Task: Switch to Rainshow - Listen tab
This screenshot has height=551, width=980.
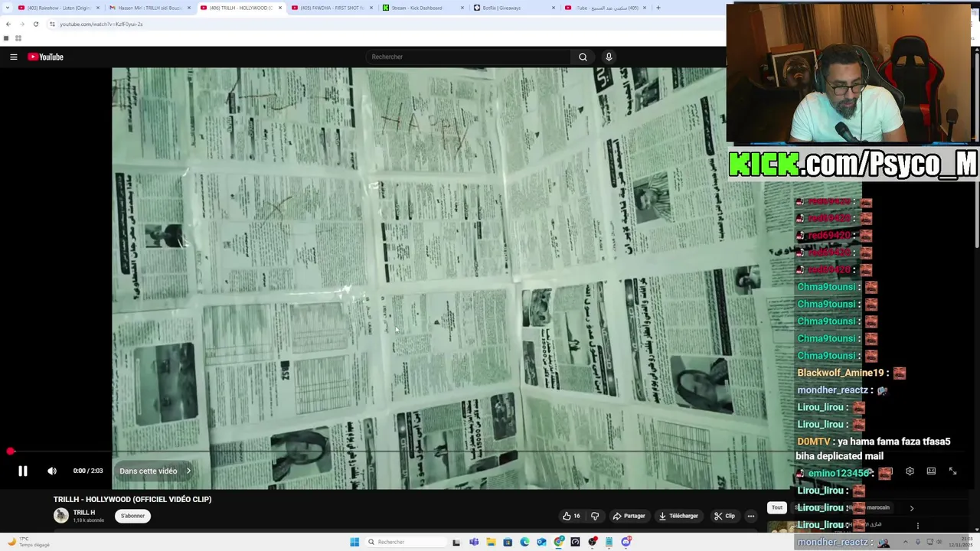Action: [58, 8]
